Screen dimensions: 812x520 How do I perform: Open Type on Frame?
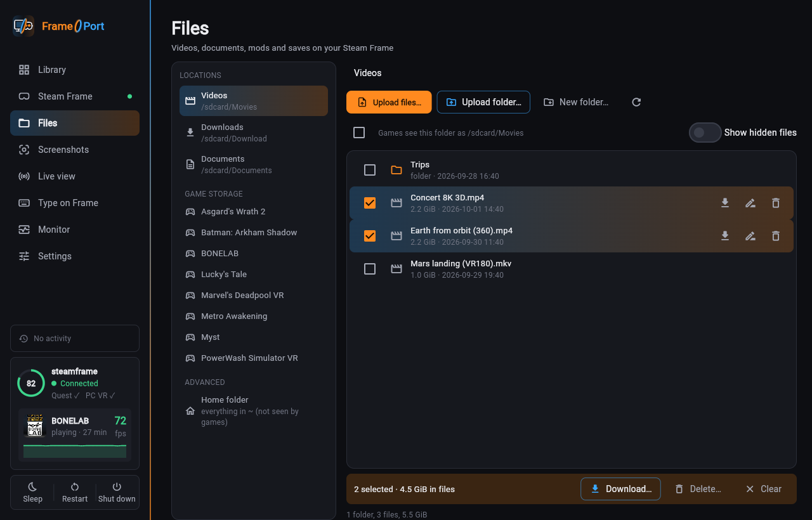(75, 203)
